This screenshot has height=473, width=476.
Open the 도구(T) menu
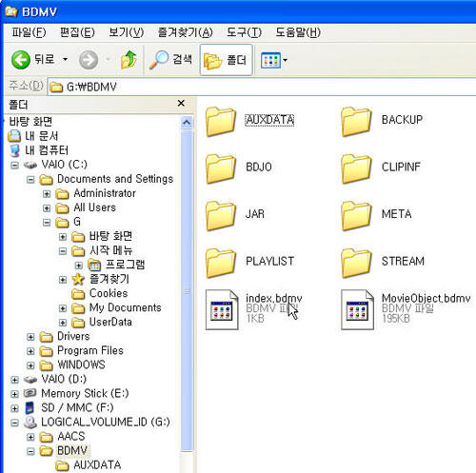pyautogui.click(x=244, y=32)
